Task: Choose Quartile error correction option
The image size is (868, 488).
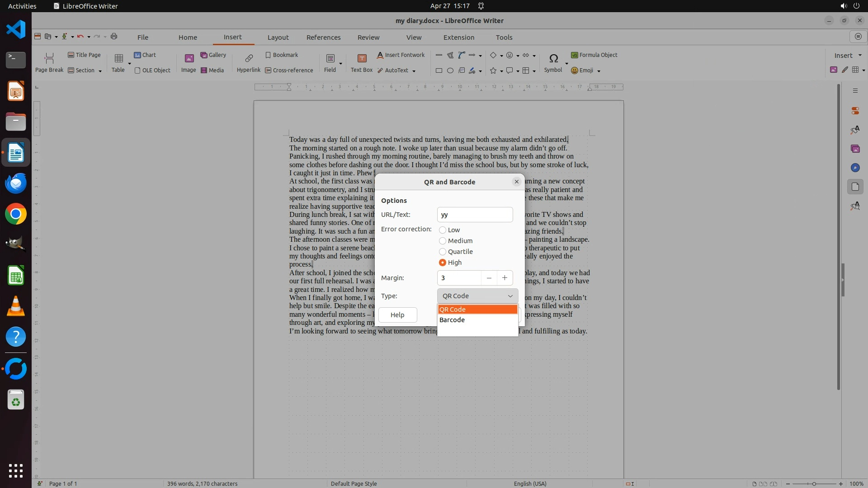Action: click(443, 252)
